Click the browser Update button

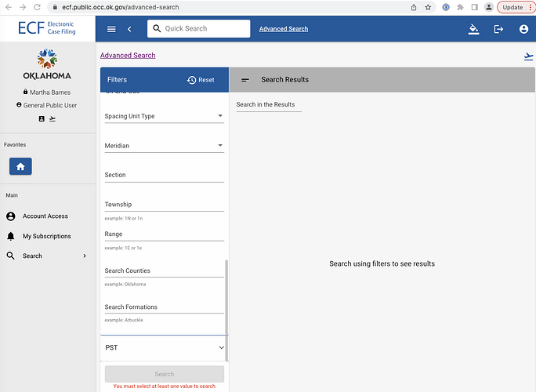pyautogui.click(x=516, y=7)
